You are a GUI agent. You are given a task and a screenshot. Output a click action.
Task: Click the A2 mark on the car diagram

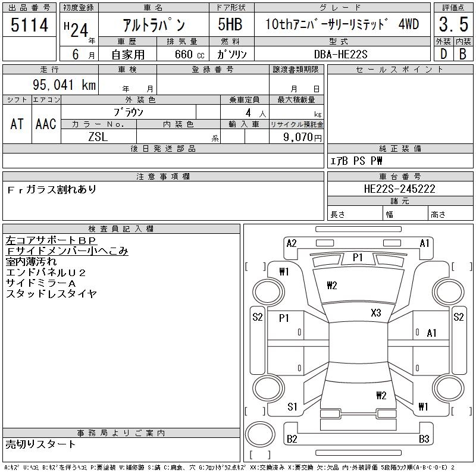(292, 243)
